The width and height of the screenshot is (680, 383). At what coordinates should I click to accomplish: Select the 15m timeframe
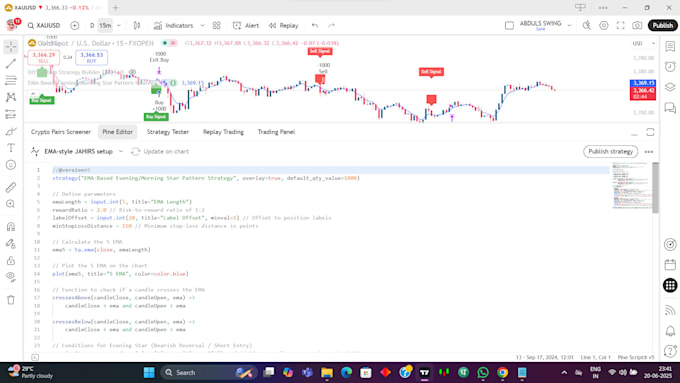[105, 26]
